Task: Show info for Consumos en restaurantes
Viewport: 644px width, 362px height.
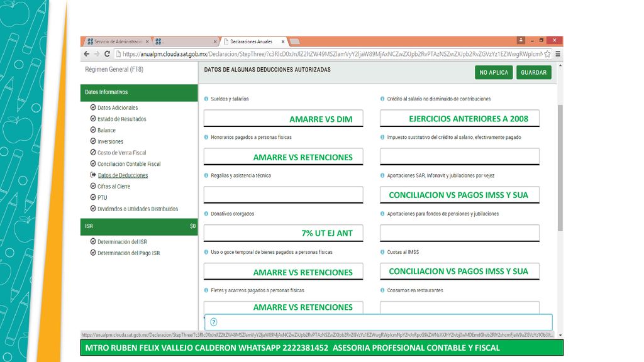Action: (x=382, y=290)
